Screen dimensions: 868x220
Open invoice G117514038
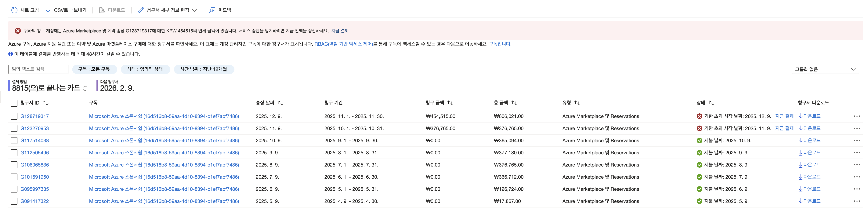coord(34,141)
